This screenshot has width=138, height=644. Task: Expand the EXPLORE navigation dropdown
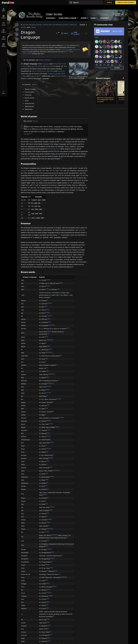51,18
